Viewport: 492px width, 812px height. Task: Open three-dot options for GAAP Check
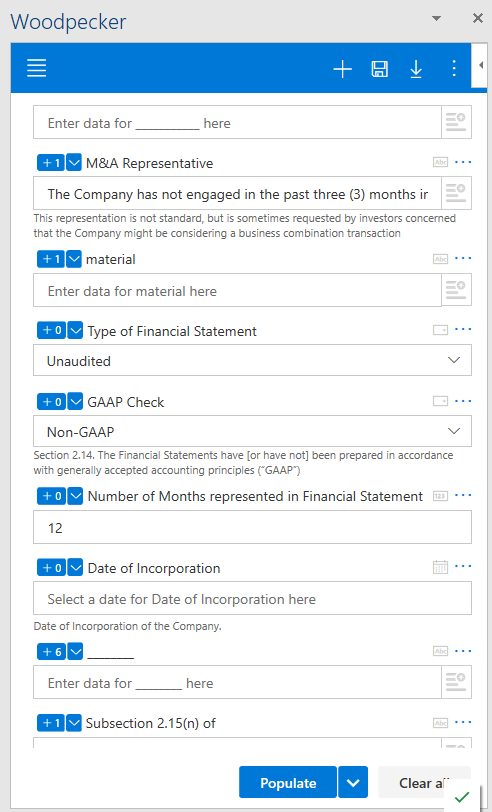coord(462,401)
